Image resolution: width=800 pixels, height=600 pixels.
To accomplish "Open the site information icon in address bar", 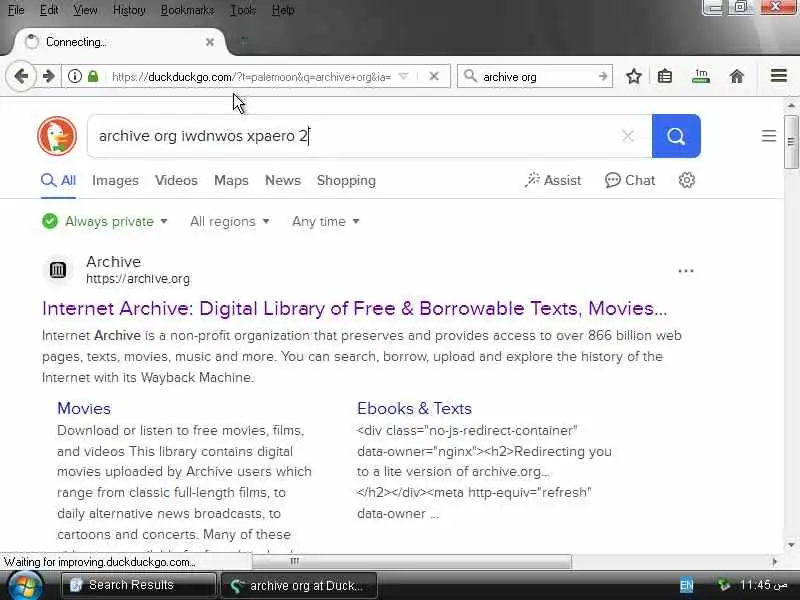I will pos(75,77).
